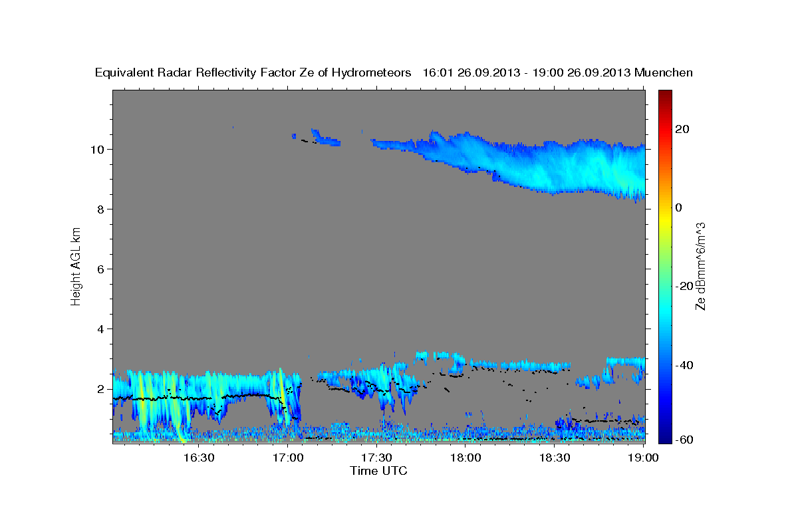Click the '16:30' time axis tick label
Screen dimensions: 798x532
coord(199,458)
